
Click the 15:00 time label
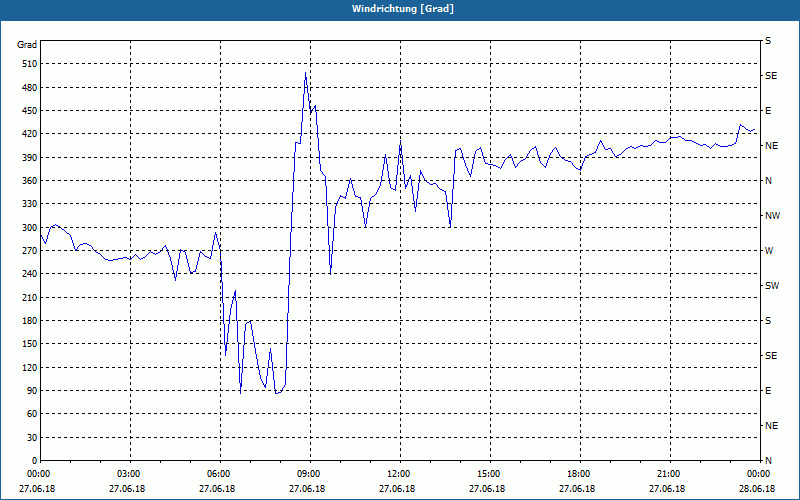coord(488,473)
